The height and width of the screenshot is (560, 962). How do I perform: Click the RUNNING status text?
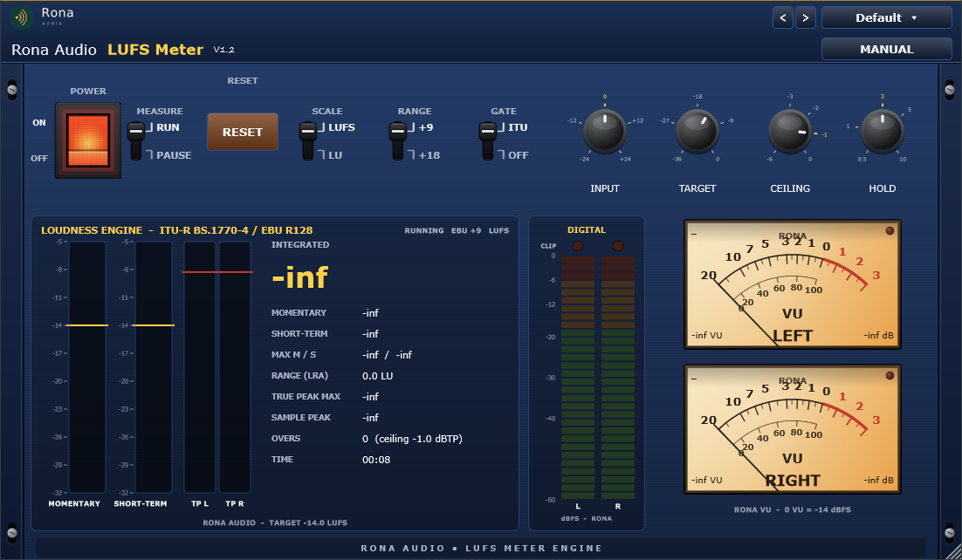point(424,230)
